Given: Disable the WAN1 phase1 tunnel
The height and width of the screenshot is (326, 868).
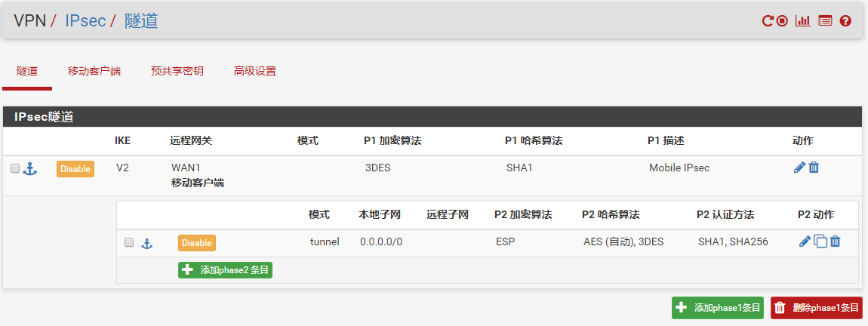Looking at the screenshot, I should [75, 169].
